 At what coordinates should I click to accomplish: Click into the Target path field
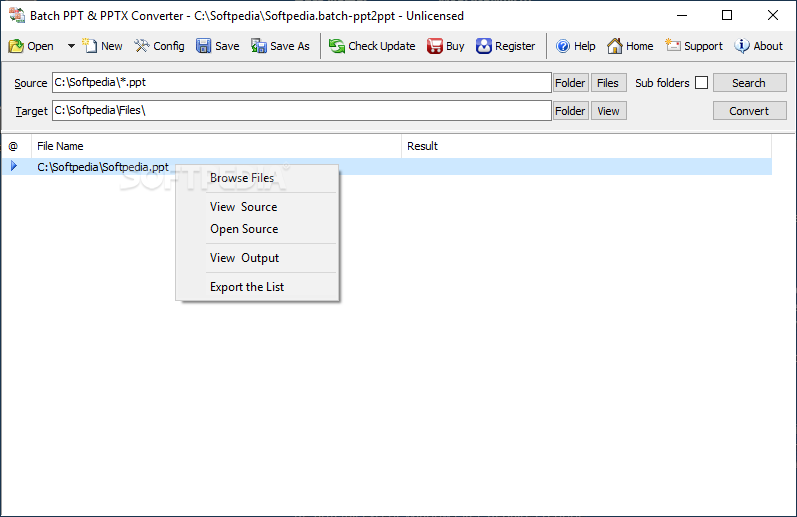click(301, 110)
